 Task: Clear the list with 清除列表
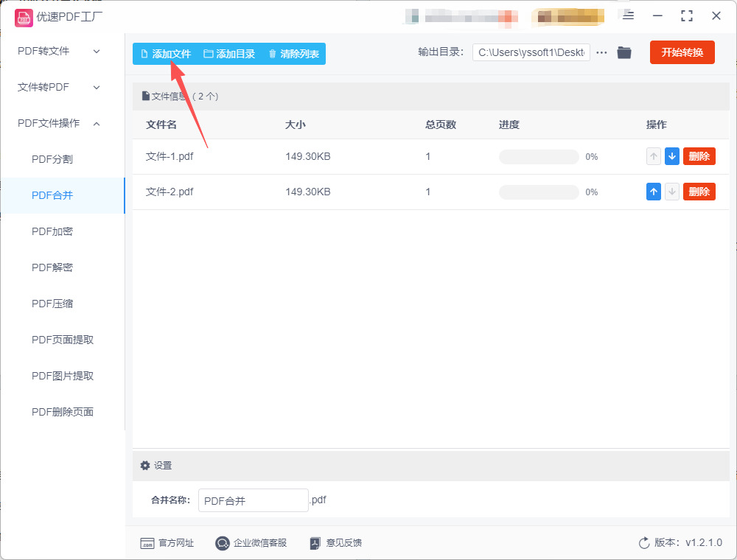coord(294,54)
